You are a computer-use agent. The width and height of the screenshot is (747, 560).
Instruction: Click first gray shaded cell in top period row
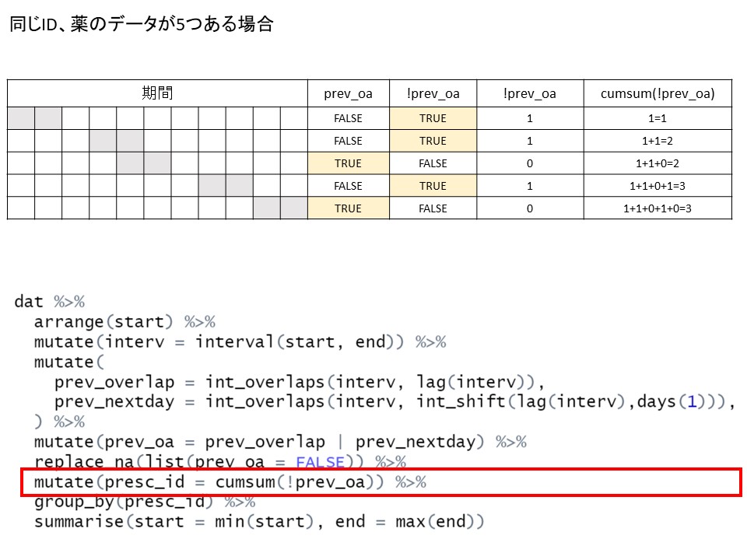pos(21,118)
